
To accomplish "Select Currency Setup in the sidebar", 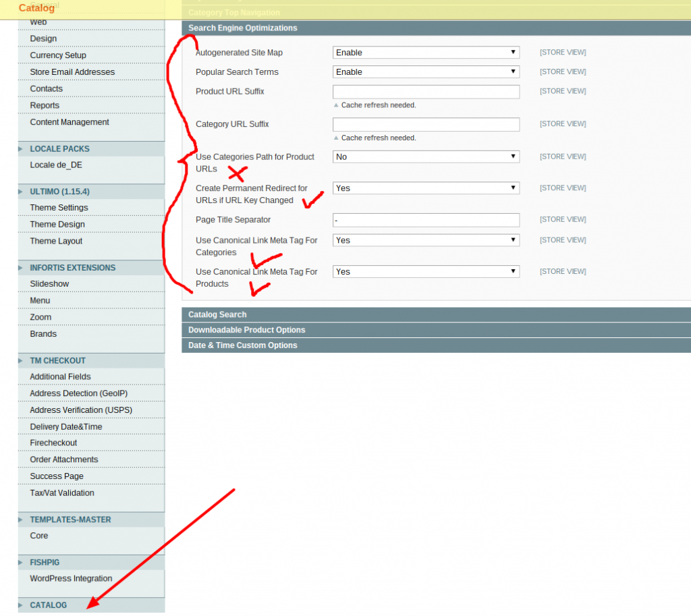I will coord(58,55).
